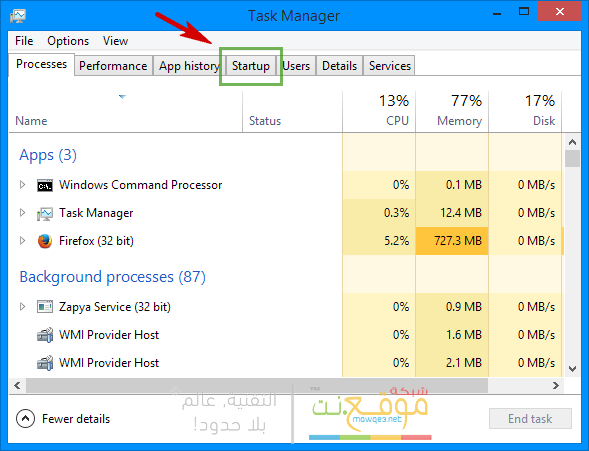Maximize the Task Manager window
This screenshot has height=451, width=589.
524,12
